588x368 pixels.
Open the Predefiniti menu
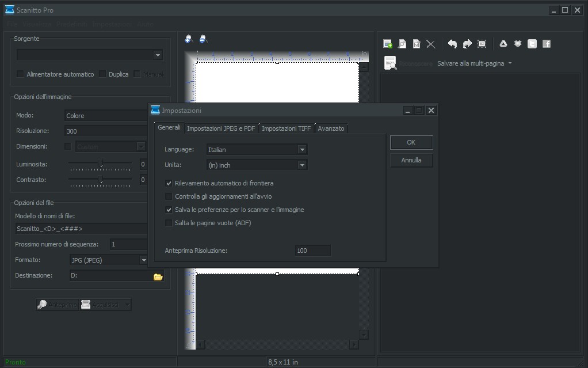pos(71,24)
